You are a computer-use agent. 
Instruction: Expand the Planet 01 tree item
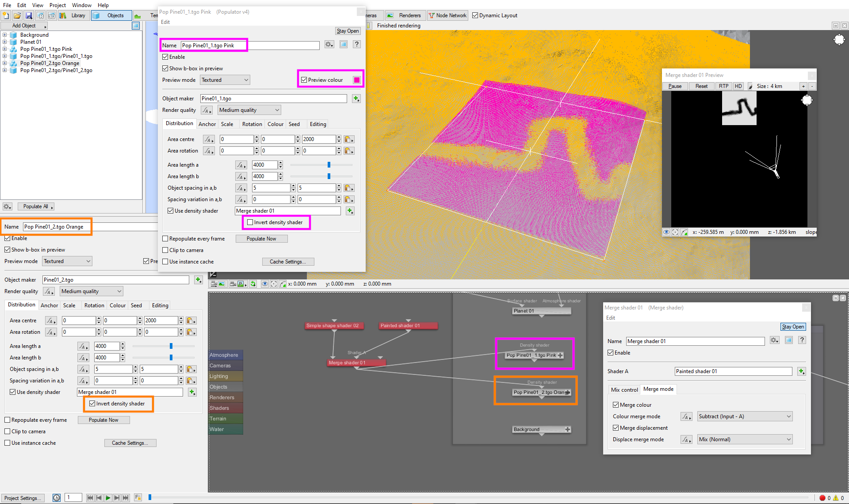tap(5, 42)
